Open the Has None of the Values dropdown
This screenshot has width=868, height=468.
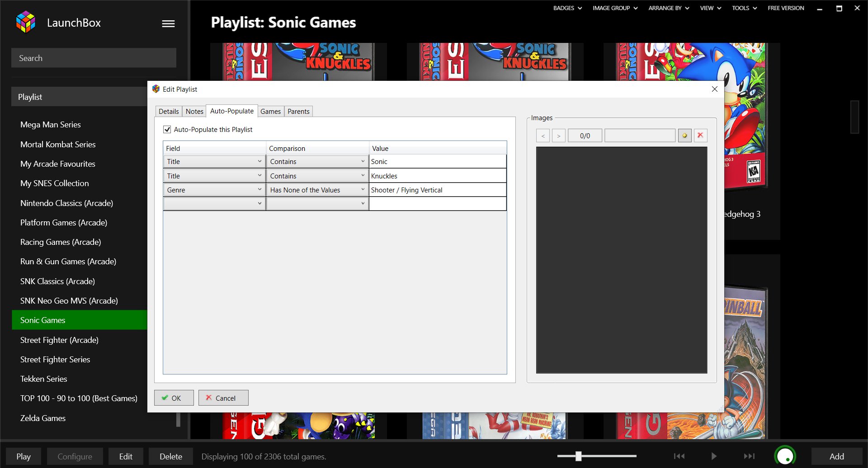317,190
